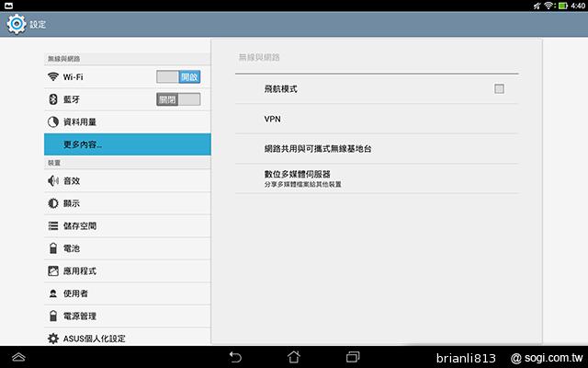Open the 電池 battery entry
The height and width of the screenshot is (368, 588).
click(128, 248)
